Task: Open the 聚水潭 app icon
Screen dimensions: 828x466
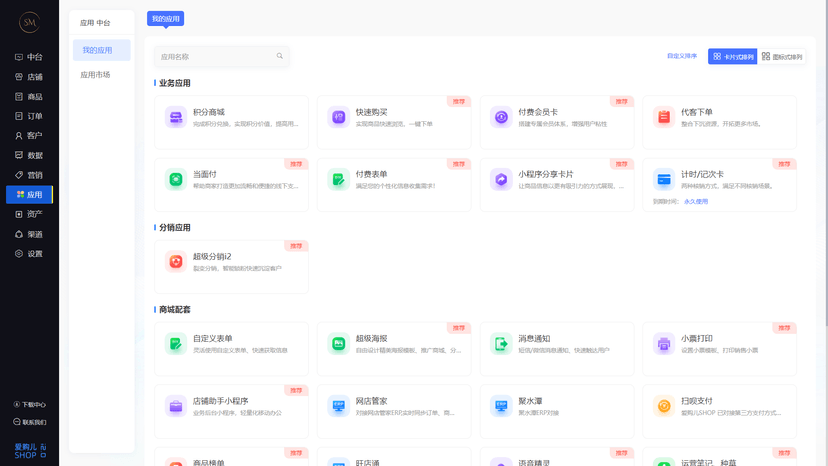Action: point(501,406)
